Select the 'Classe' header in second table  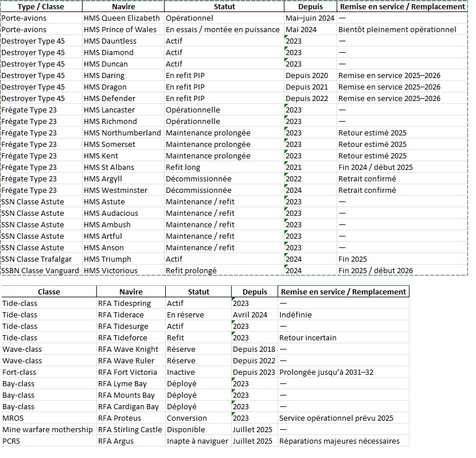[x=49, y=292]
